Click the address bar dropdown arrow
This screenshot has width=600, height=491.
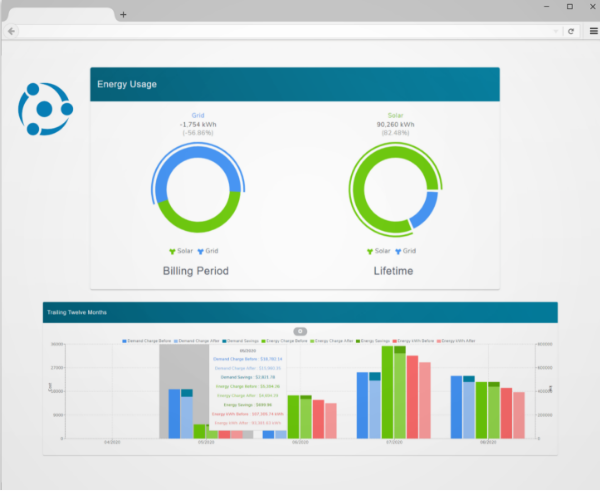[556, 31]
